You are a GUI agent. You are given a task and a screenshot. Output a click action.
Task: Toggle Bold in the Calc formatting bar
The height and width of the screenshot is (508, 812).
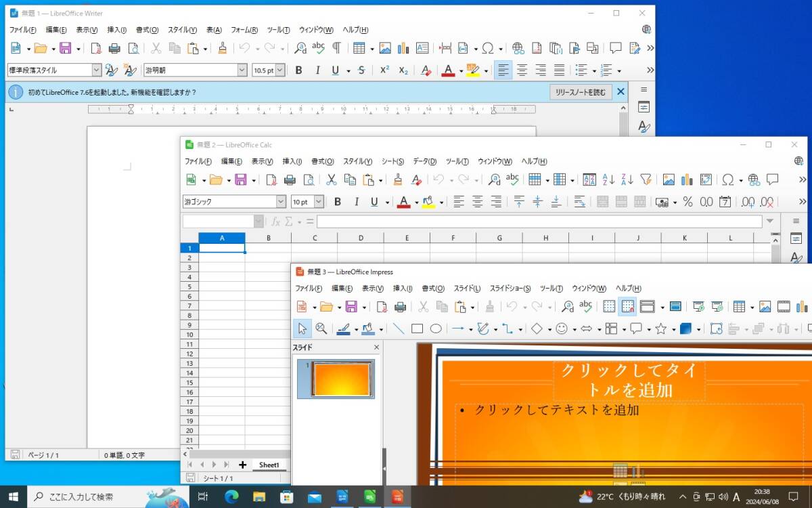(338, 201)
